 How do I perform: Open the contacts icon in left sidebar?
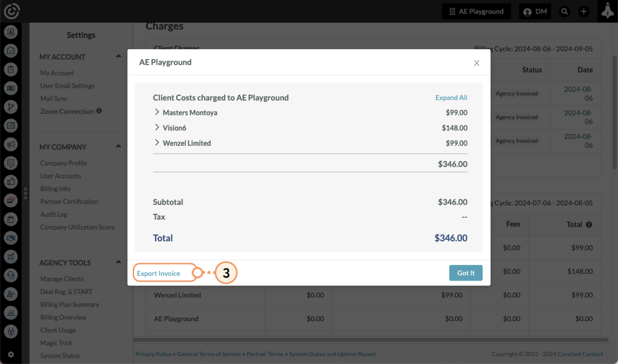(11, 32)
